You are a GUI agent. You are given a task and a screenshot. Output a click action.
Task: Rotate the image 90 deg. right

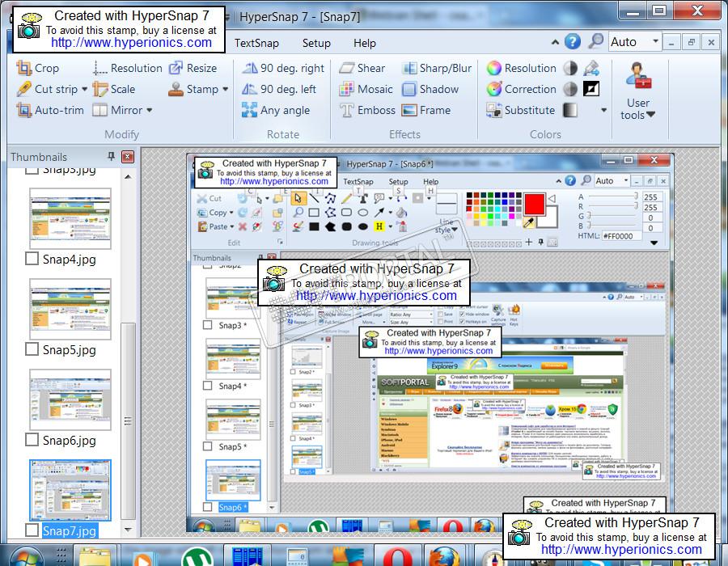coord(283,68)
